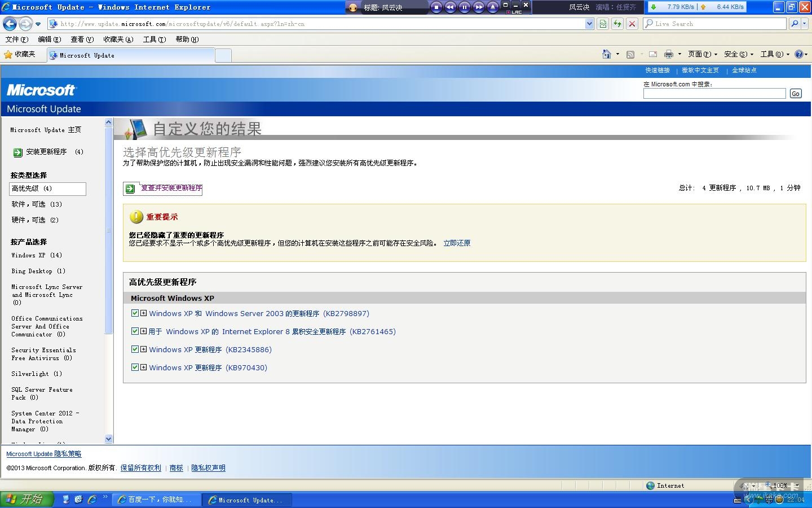Open the 帮助(H) menu

click(x=187, y=40)
